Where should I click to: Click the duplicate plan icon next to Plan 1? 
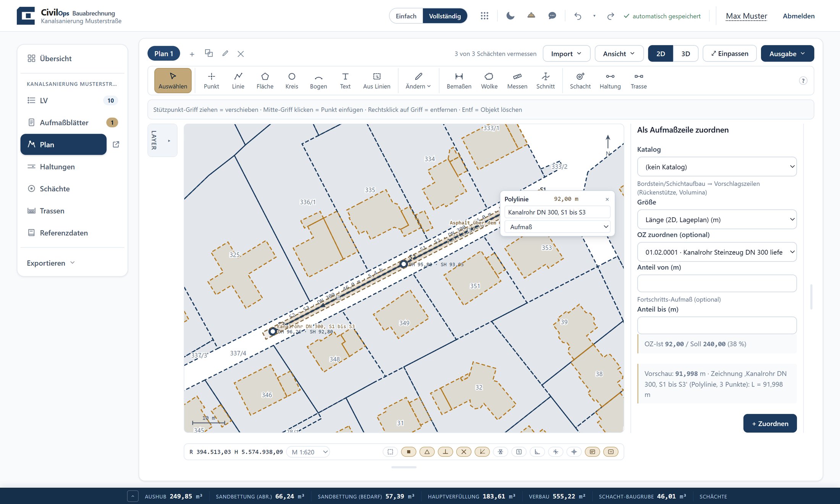tap(208, 53)
